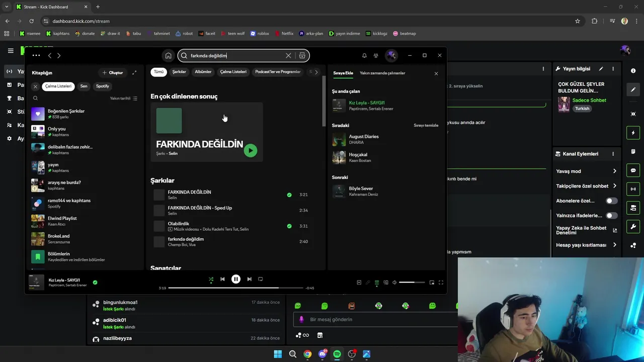
Task: Toggle saved checkmark for Kız Leyla - SAYGI1
Action: click(95, 283)
